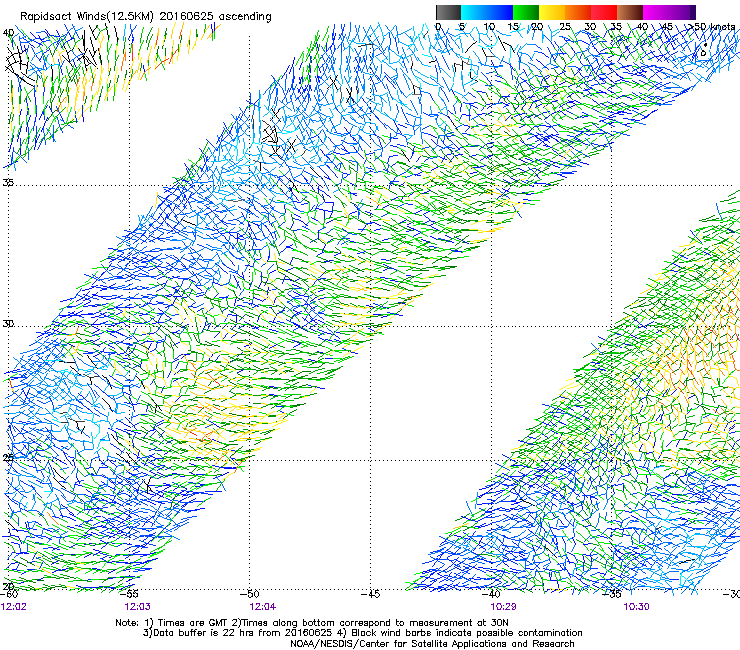Click the -45 longitude axis label
Image resolution: width=740 pixels, height=650 pixels.
pos(370,594)
